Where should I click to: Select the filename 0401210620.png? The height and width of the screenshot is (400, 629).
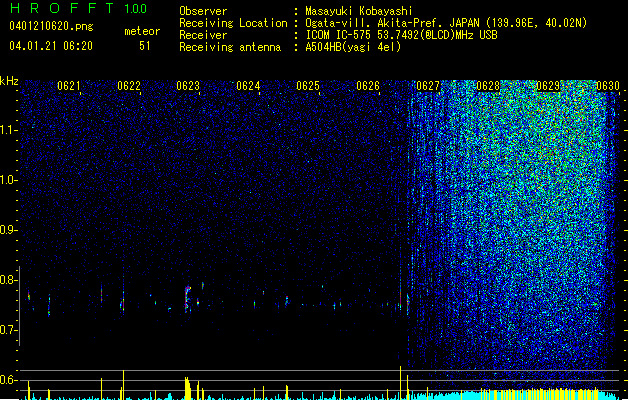pyautogui.click(x=51, y=26)
